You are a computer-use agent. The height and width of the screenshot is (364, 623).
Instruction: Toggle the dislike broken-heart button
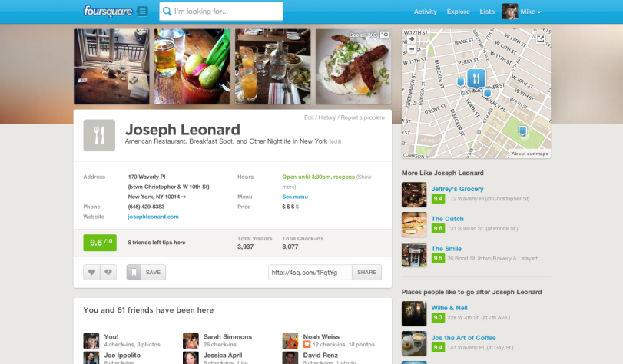pos(108,272)
